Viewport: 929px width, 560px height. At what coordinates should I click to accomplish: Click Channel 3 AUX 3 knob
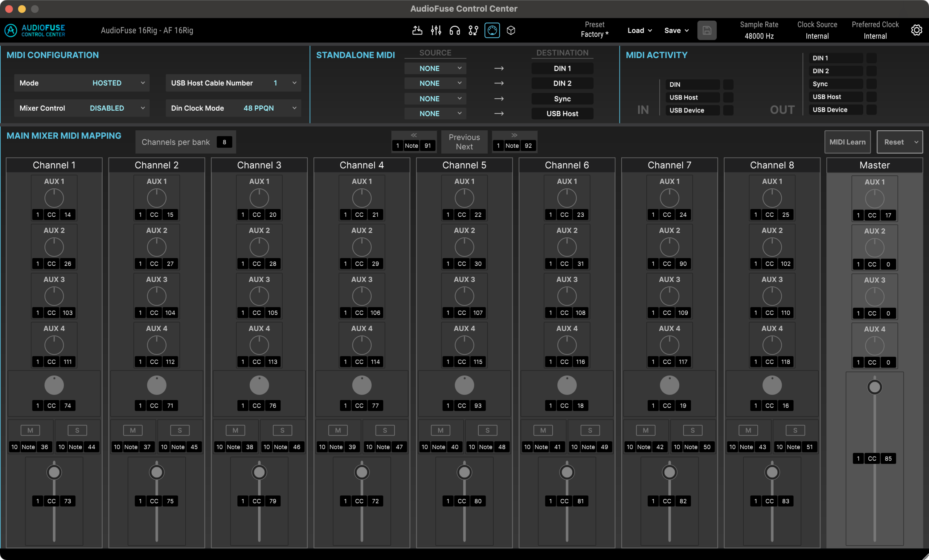(x=259, y=296)
